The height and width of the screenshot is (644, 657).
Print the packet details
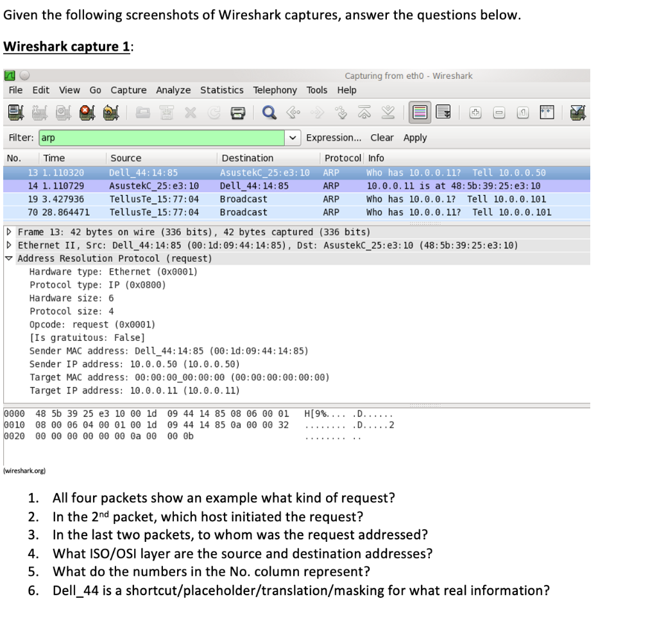point(236,112)
